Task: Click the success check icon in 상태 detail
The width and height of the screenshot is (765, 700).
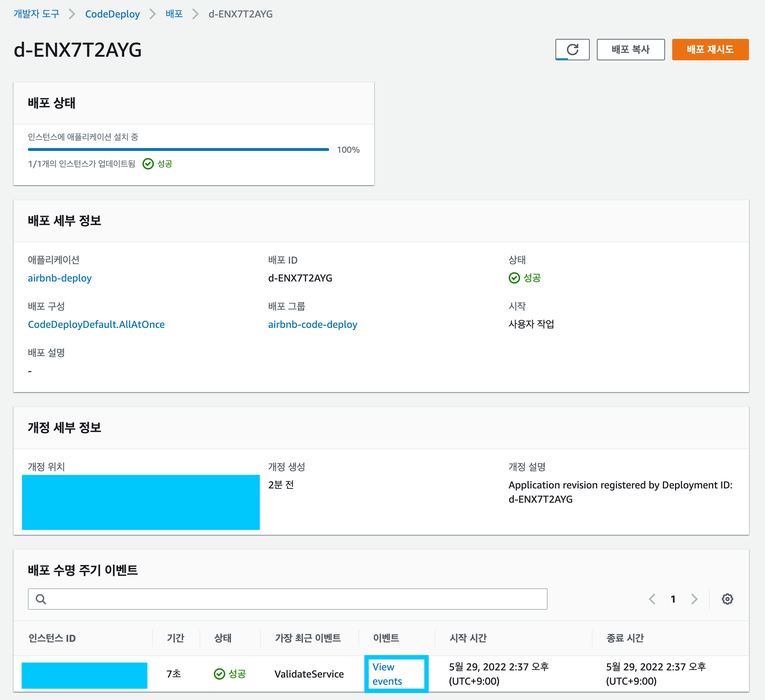Action: click(514, 278)
